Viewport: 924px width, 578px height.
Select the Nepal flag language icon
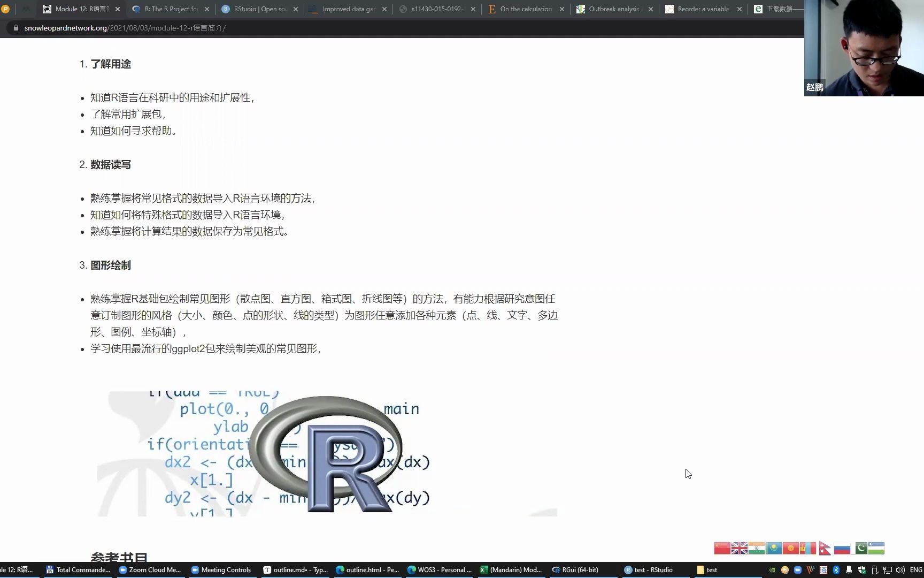(825, 548)
